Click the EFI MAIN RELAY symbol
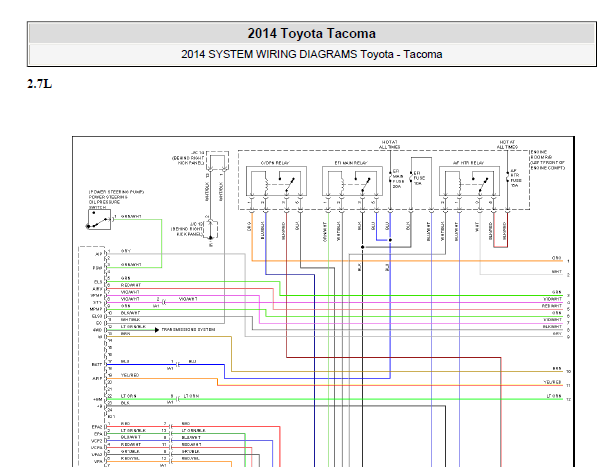This screenshot has width=608, height=467. [352, 181]
